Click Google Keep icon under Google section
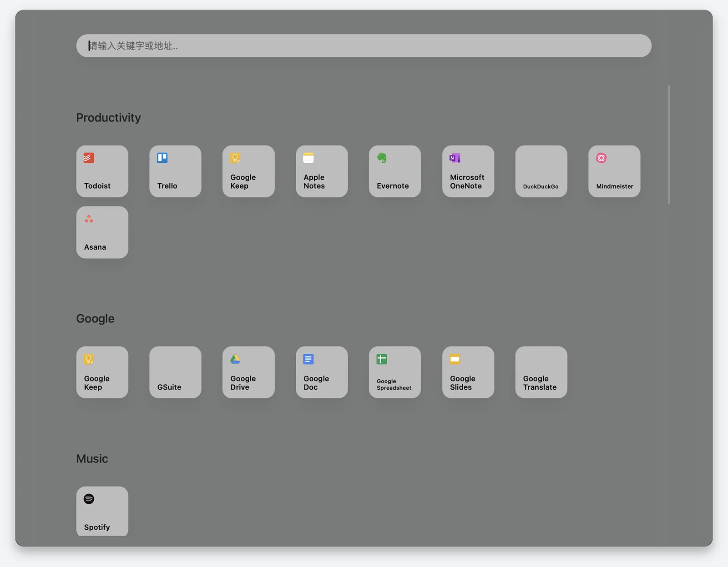728x567 pixels. pos(89,359)
